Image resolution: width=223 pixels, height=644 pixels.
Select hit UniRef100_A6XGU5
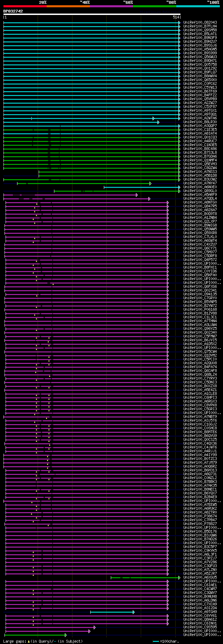point(200,577)
